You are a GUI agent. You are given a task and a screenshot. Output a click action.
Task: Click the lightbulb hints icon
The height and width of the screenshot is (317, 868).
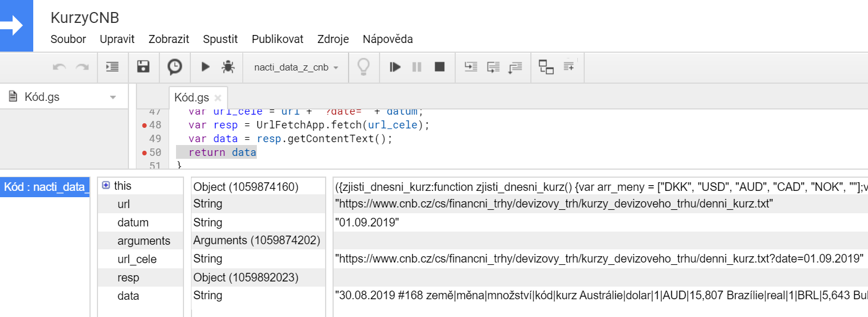tap(363, 67)
